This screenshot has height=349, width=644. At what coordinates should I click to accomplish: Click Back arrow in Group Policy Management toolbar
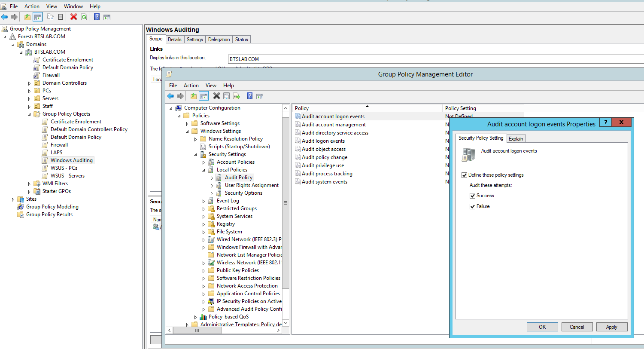pos(4,17)
